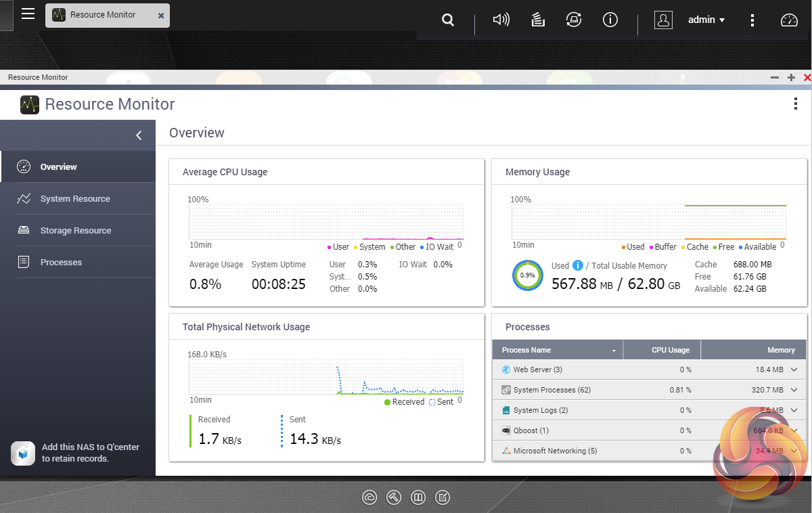Open the dashboard gauge icon

(789, 20)
